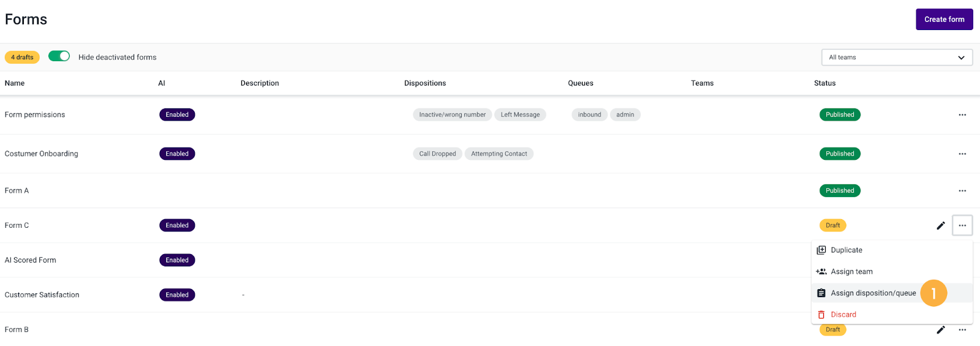Click the three-dot menu of Form C
980x346 pixels.
pyautogui.click(x=962, y=225)
